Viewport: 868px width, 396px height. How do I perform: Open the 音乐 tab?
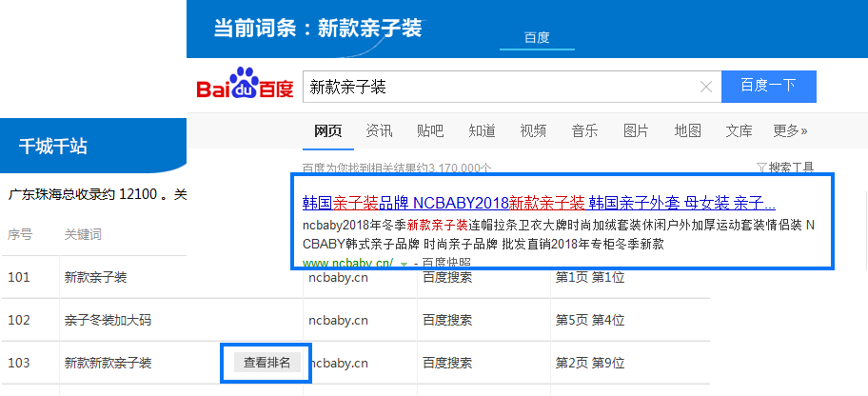point(584,131)
